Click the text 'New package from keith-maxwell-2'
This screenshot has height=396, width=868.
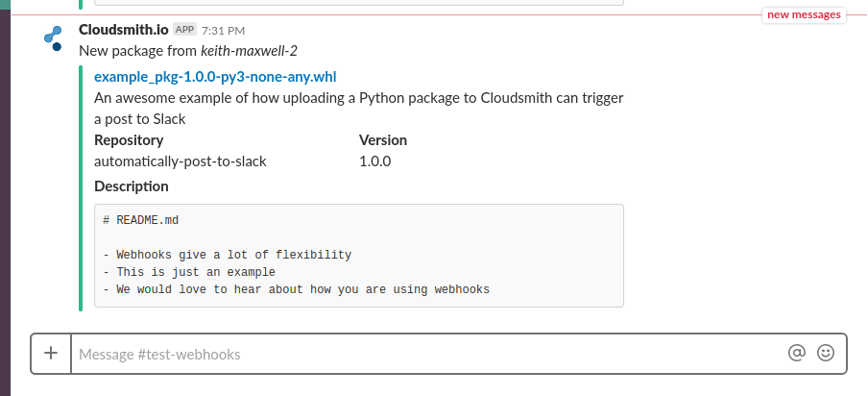188,51
